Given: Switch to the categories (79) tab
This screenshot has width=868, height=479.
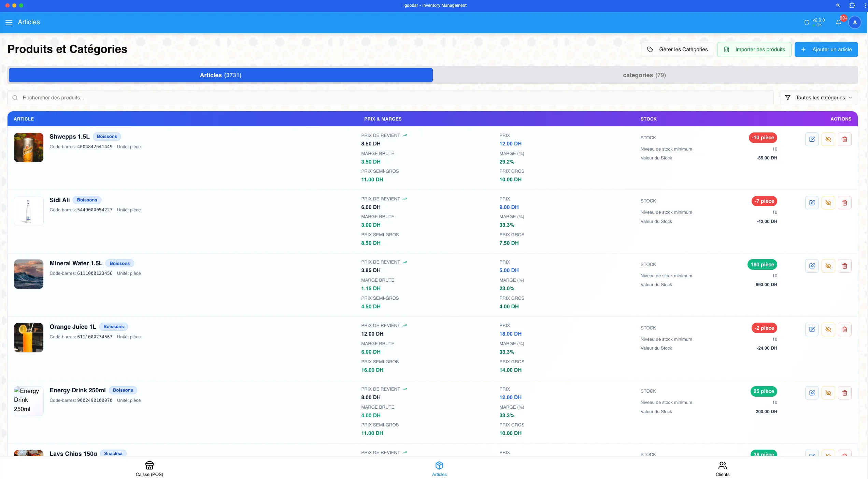Looking at the screenshot, I should (644, 75).
